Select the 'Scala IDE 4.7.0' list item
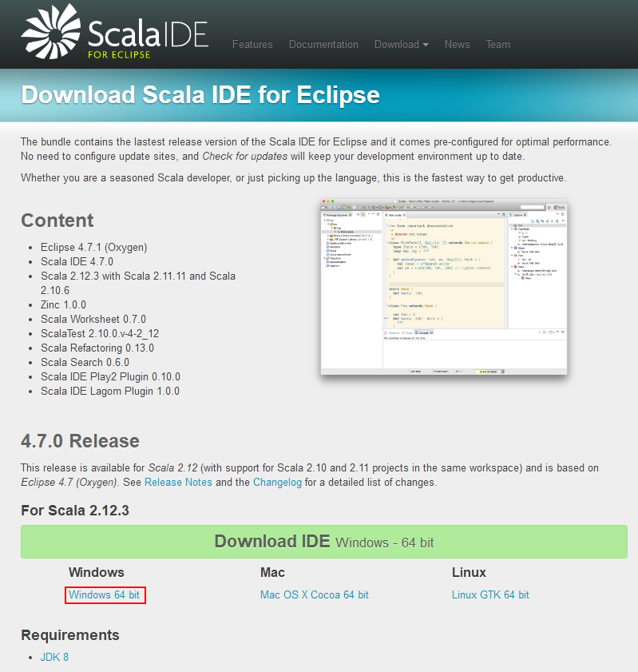 pyautogui.click(x=77, y=261)
